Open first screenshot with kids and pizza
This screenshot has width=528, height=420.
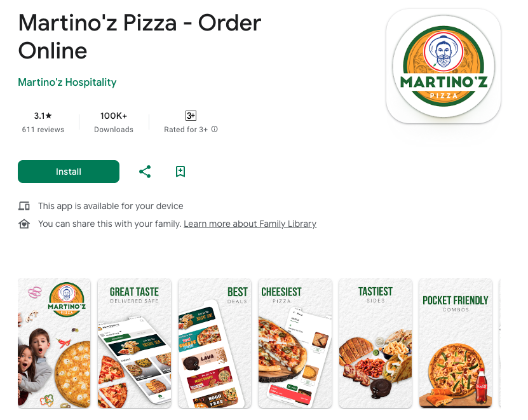54,343
